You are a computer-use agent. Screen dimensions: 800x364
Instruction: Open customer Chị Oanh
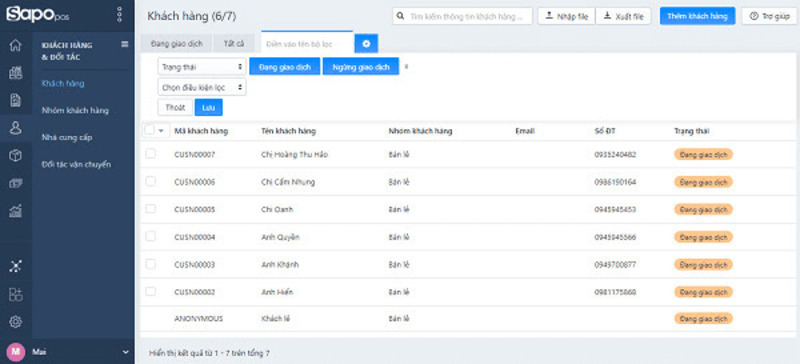277,209
